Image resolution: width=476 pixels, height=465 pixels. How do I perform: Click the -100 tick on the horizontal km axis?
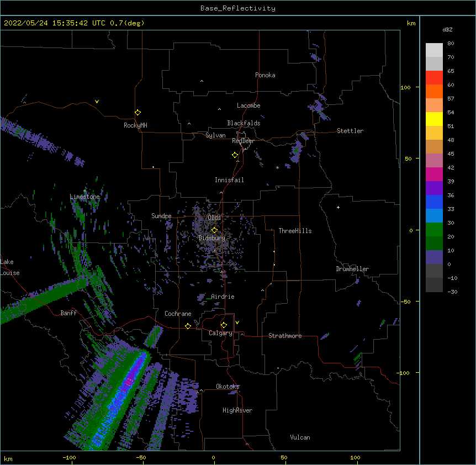69,457
